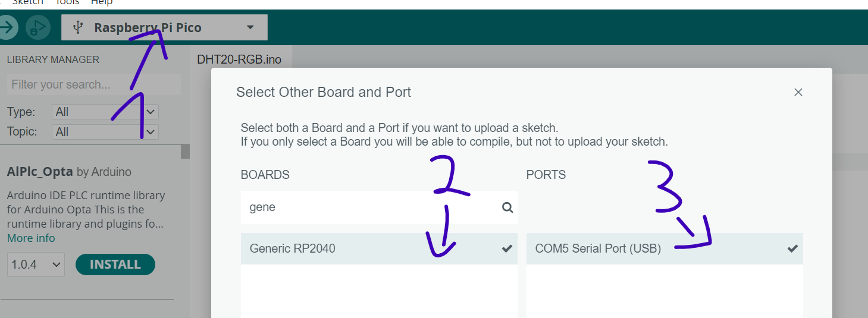The image size is (868, 318).
Task: Install the AIPlc_Opta library
Action: point(115,265)
